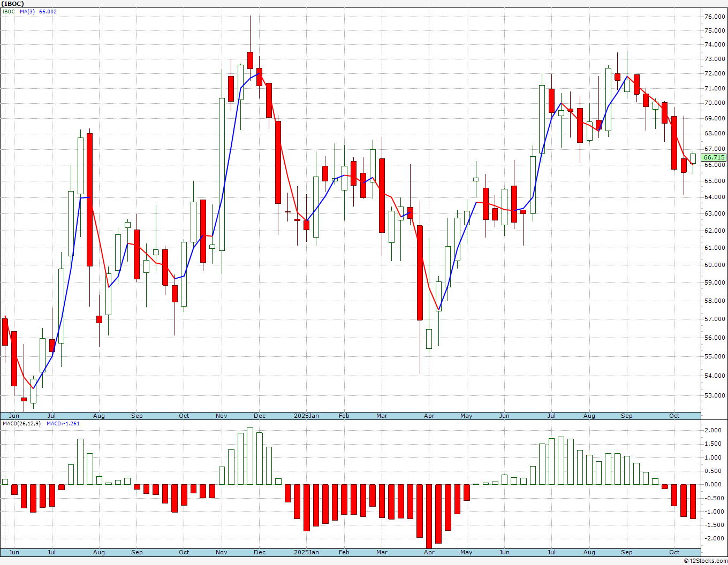Click the 53.000 price axis label

tap(715, 395)
